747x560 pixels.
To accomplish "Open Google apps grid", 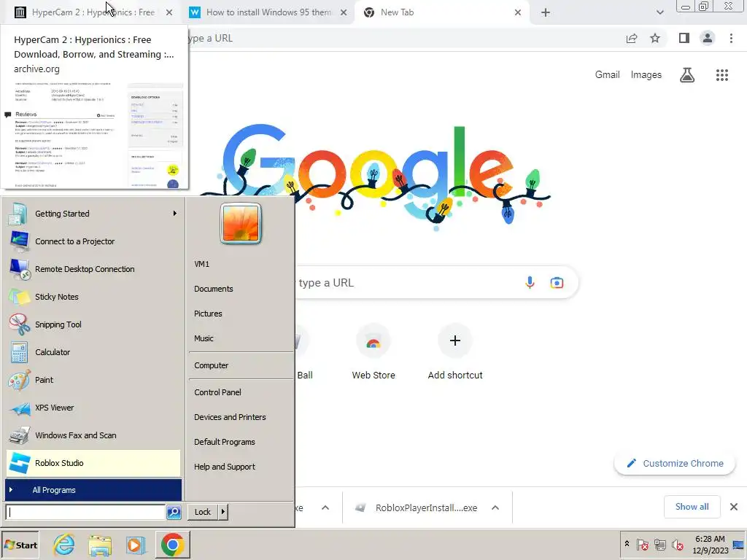I will click(722, 75).
